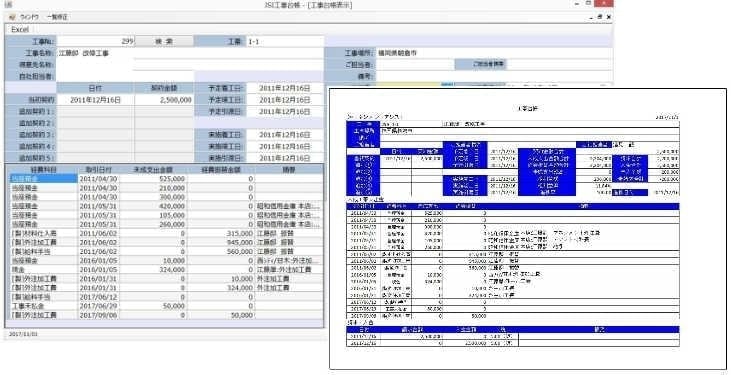Open the ウィンドウ menu

29,17
